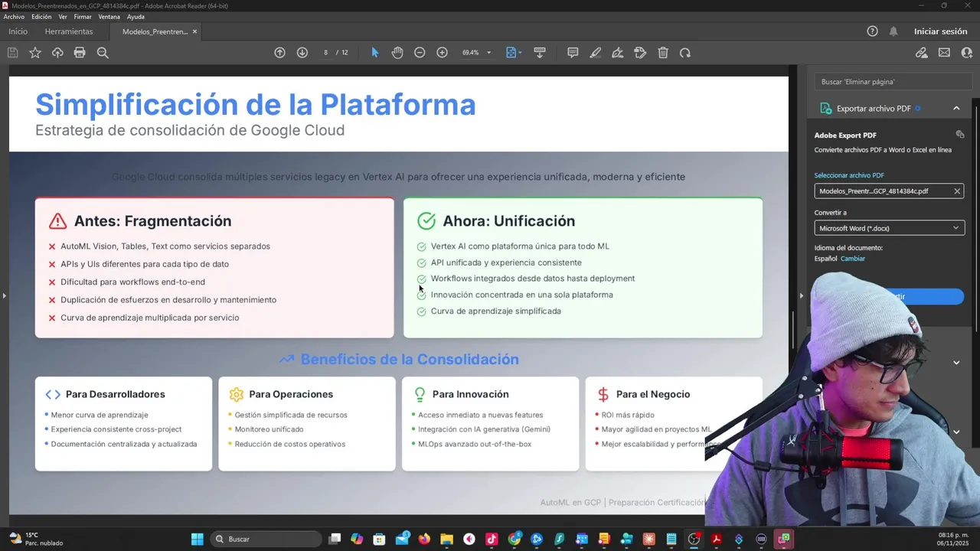The height and width of the screenshot is (551, 980).
Task: Open the fit page options dropdown arrow
Action: (521, 53)
